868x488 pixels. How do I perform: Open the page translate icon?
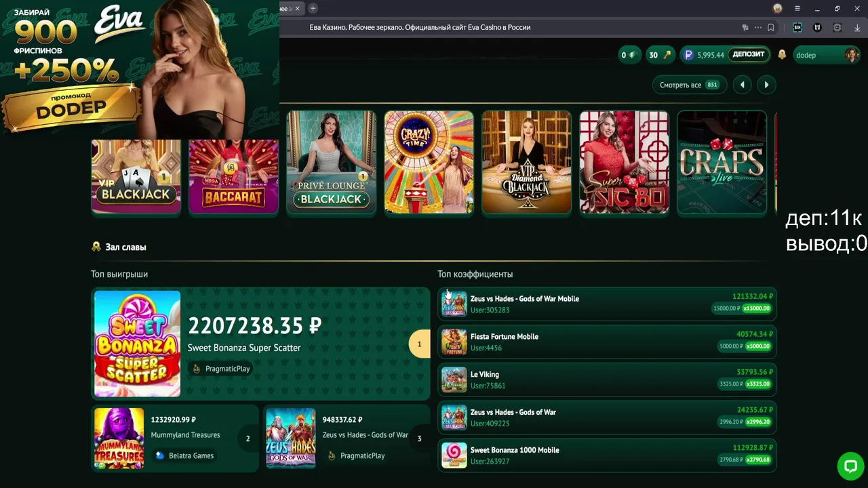click(x=745, y=28)
